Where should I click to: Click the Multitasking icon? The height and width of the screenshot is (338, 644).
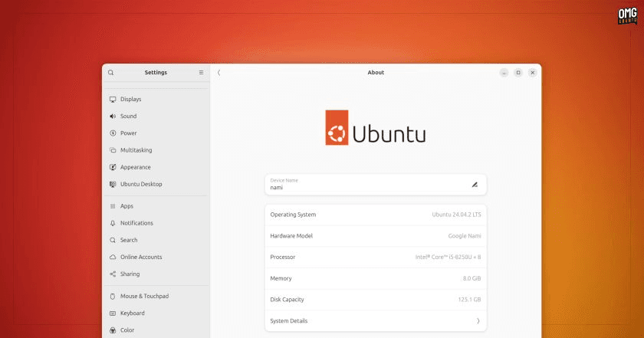pyautogui.click(x=113, y=150)
